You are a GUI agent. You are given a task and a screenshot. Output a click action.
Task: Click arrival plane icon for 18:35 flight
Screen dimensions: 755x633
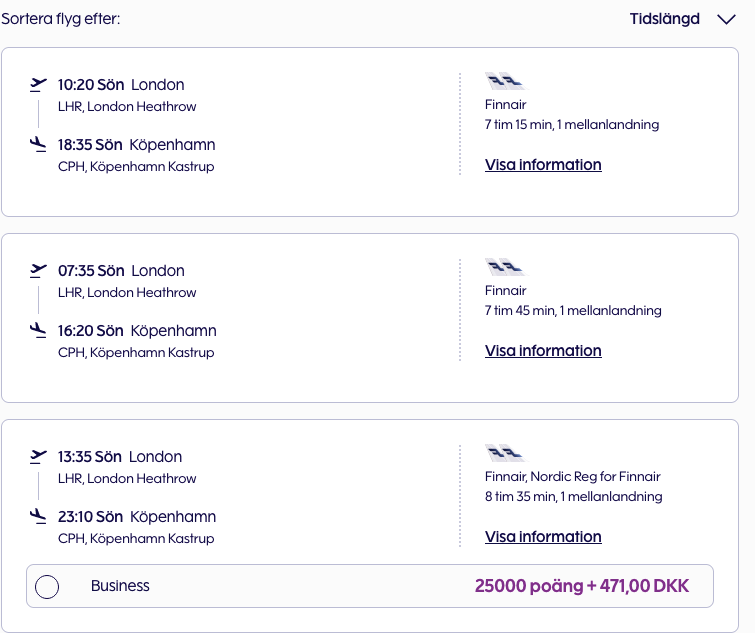point(39,145)
